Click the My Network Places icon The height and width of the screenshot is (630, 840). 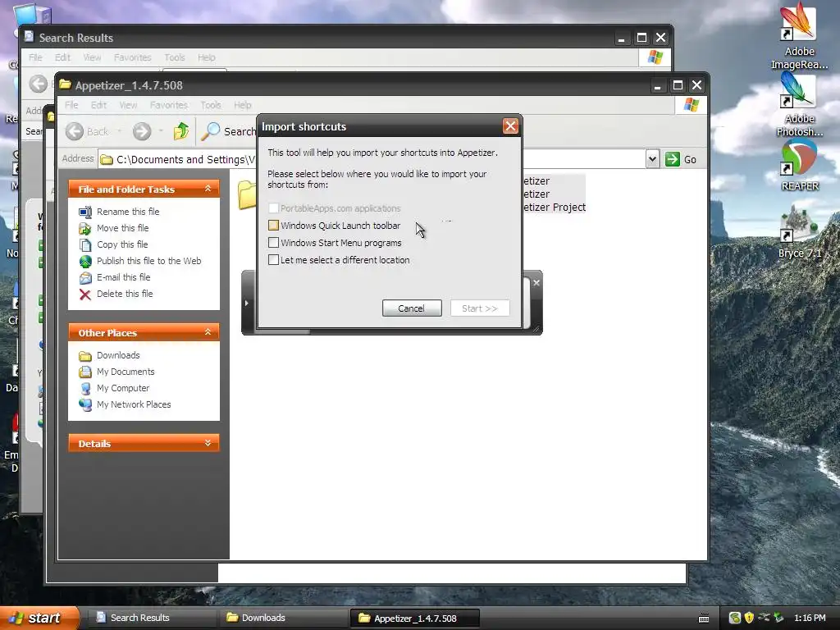85,405
